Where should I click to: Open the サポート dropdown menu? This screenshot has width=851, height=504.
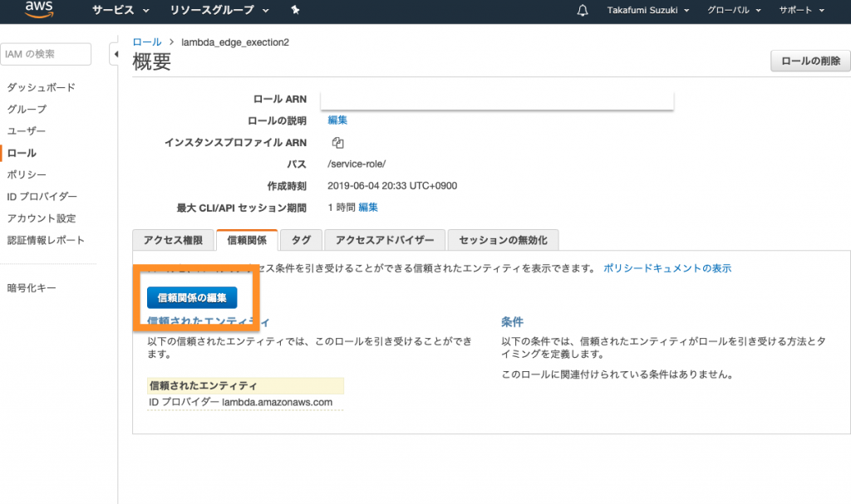pos(801,10)
